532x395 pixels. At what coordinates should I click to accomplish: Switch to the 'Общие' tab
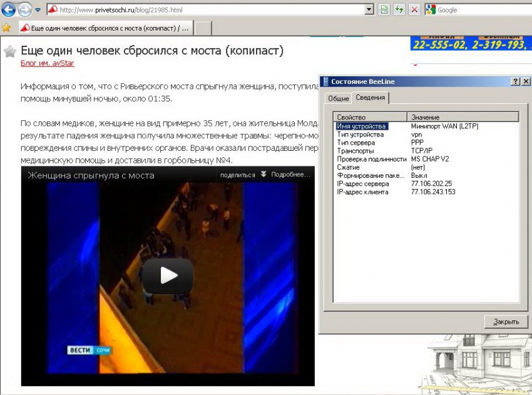338,98
